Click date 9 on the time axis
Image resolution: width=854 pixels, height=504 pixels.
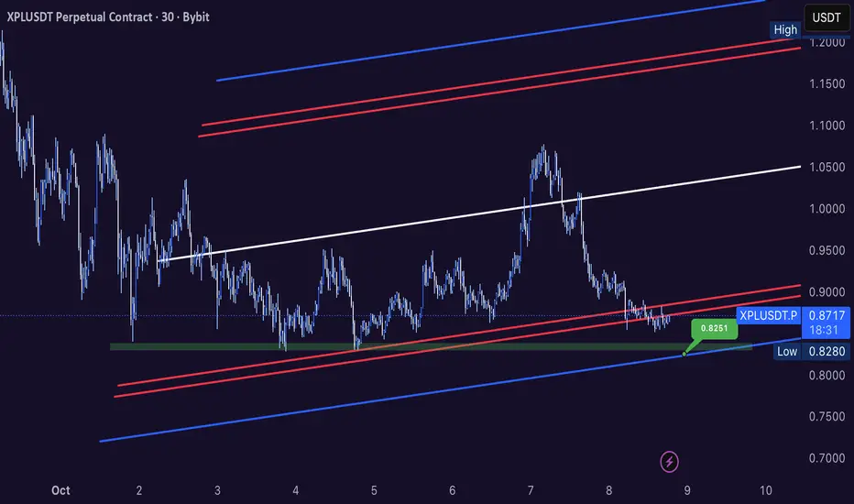pos(687,490)
